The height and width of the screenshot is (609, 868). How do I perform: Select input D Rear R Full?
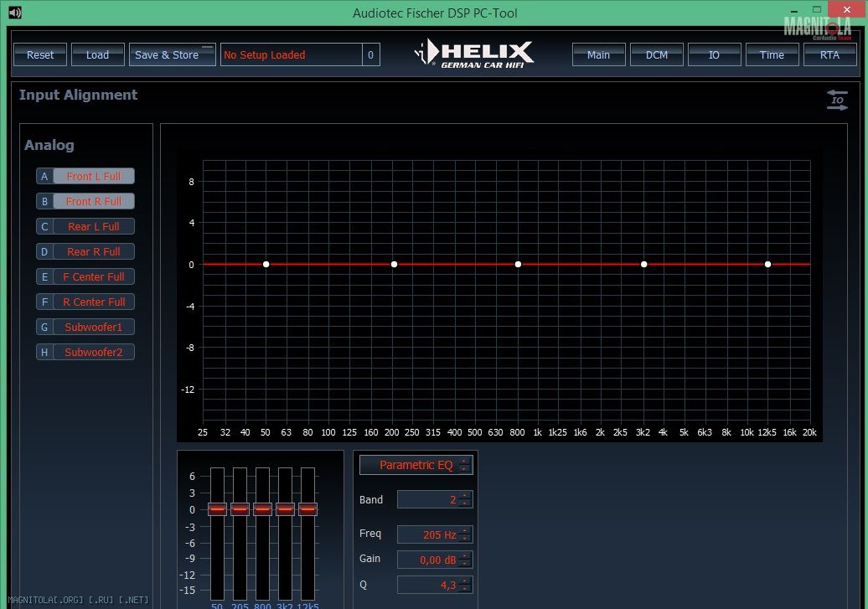[85, 252]
